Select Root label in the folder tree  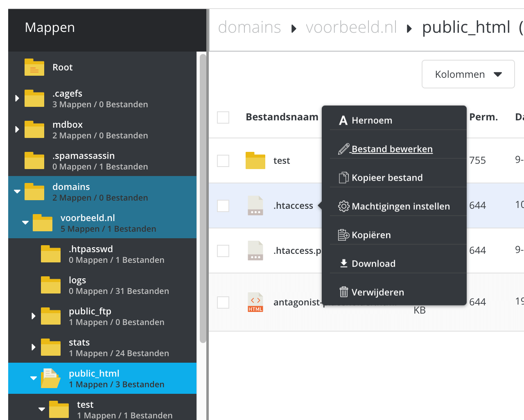pos(63,67)
